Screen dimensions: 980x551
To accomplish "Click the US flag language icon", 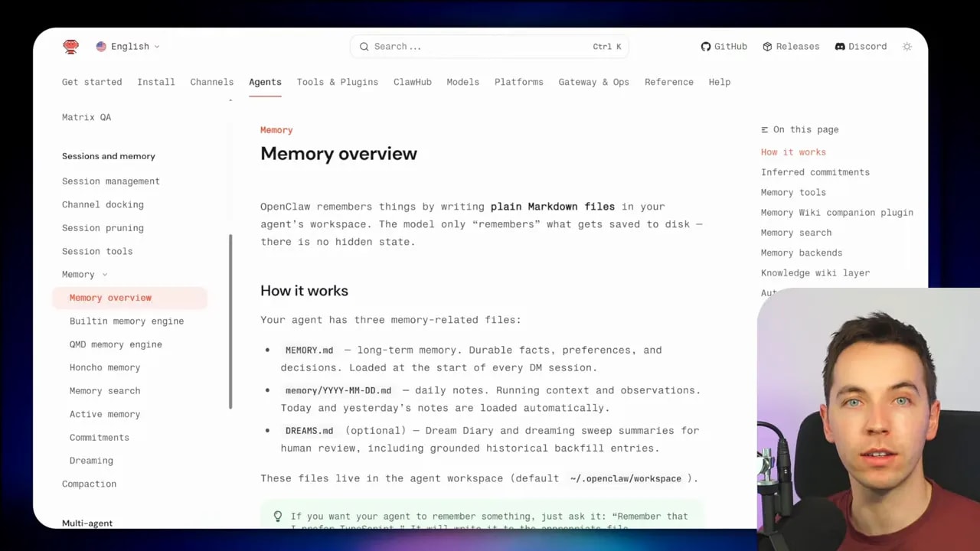I will [101, 47].
